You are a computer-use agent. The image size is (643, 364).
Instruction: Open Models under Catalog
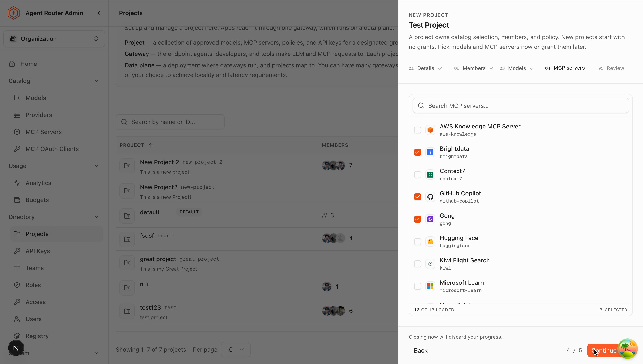(36, 98)
